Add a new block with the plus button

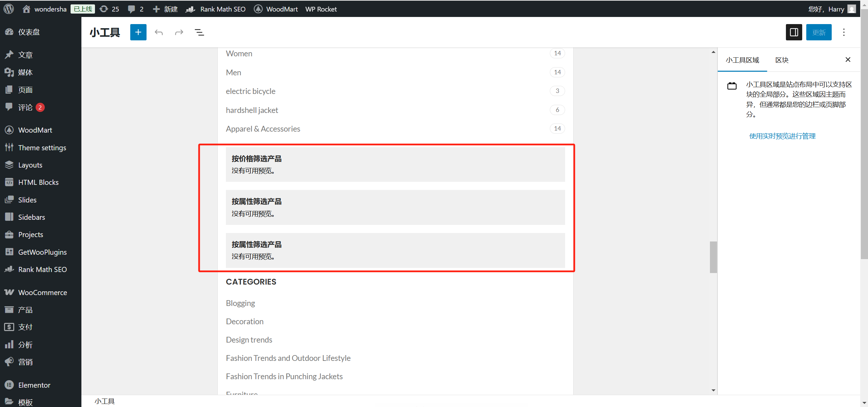click(x=138, y=32)
